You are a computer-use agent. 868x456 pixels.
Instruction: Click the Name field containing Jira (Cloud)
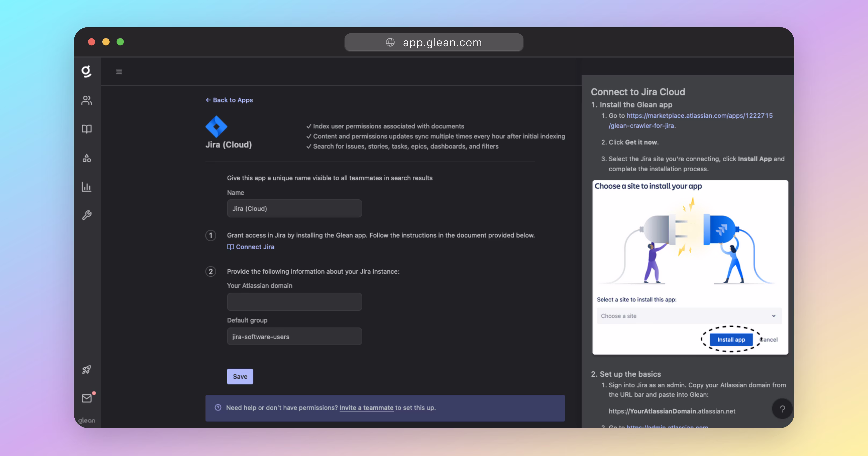tap(295, 208)
